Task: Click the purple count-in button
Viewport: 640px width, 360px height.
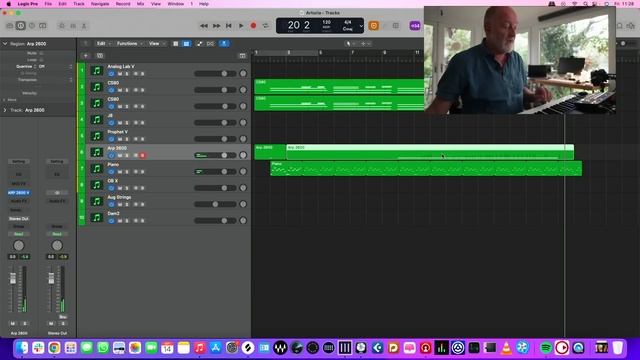Action: coord(415,26)
